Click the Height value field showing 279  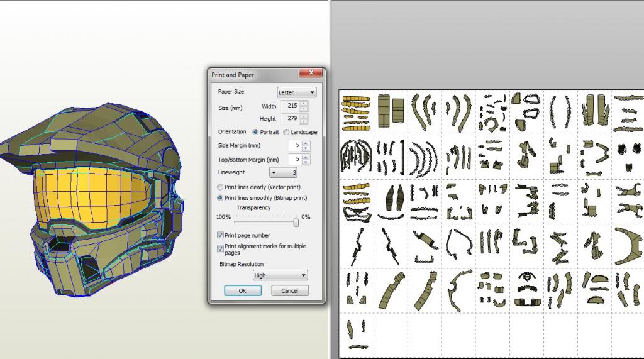[290, 118]
